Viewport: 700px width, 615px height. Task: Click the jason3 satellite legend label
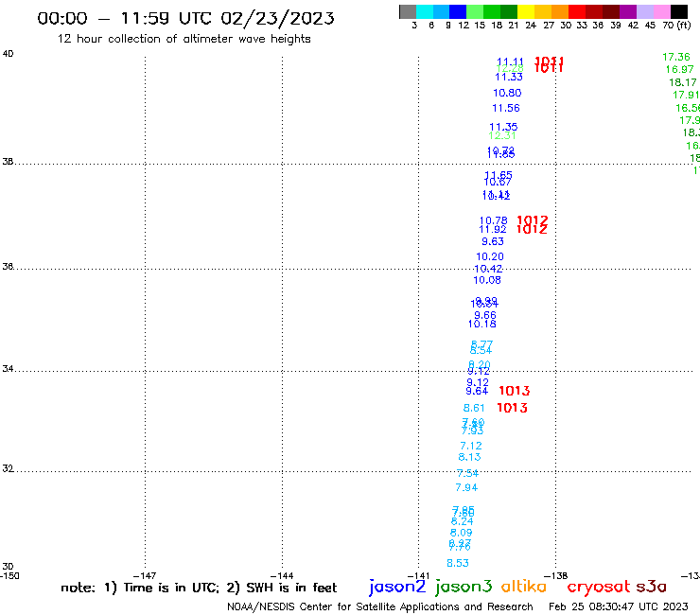click(x=464, y=587)
